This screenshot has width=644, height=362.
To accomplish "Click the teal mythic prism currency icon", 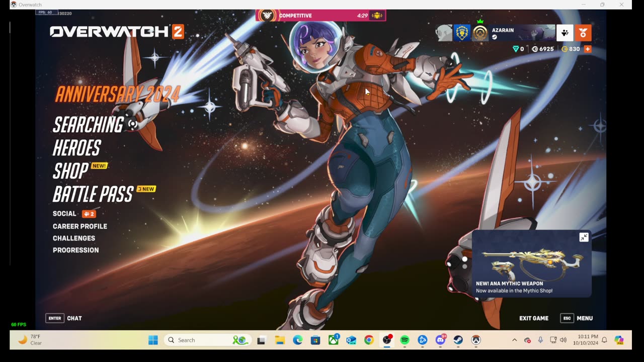I will click(515, 49).
